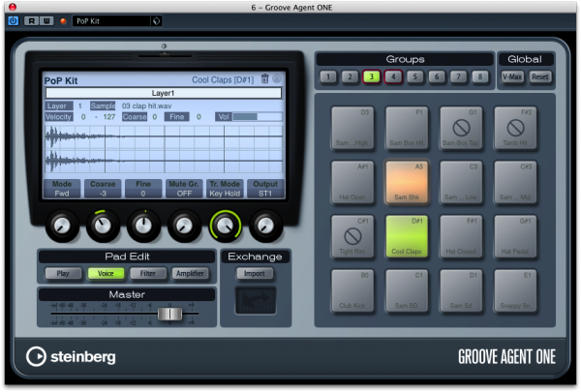Trigger the G1 Sam Box Tap pad
Screen dimensions: 581x392
461,128
